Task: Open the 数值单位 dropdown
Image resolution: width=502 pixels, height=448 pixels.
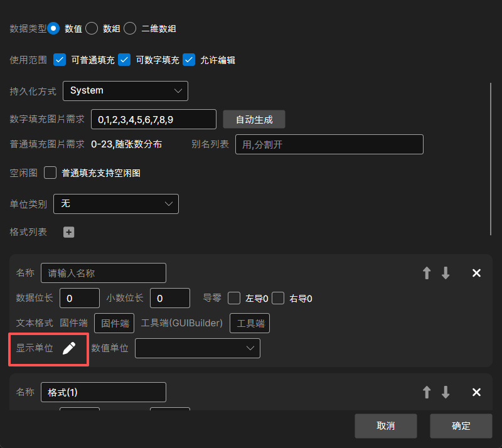Action: tap(198, 348)
